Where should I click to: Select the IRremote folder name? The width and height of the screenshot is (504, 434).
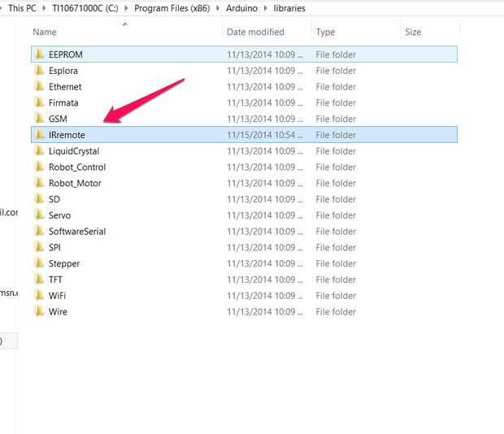click(x=67, y=135)
